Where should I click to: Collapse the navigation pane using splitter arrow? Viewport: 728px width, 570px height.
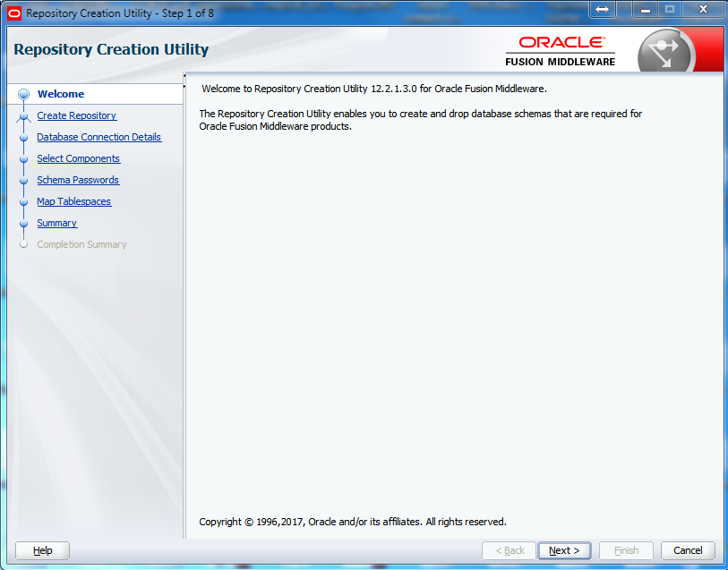pos(184,75)
